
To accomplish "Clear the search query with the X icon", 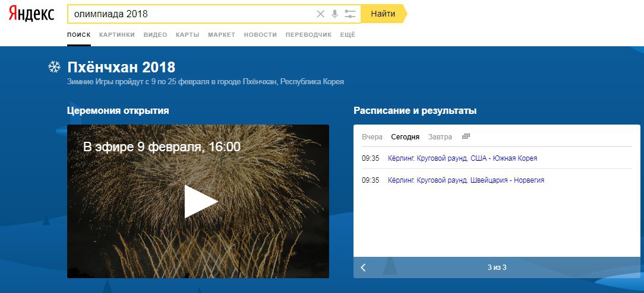I will 320,14.
